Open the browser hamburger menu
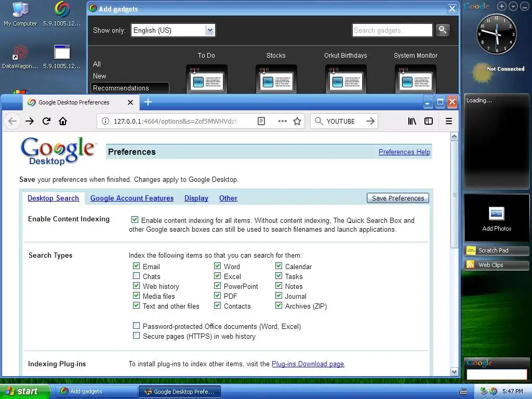Viewport: 532px width, 399px height. click(448, 121)
